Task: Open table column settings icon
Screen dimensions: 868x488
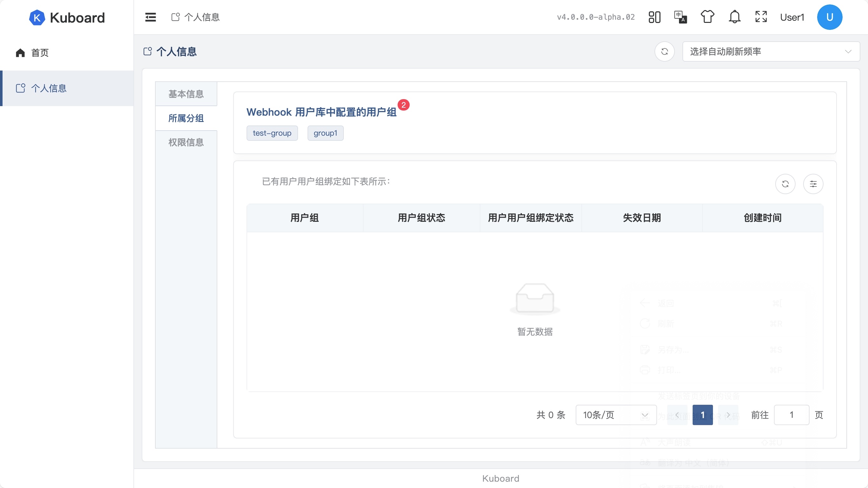Action: tap(813, 184)
